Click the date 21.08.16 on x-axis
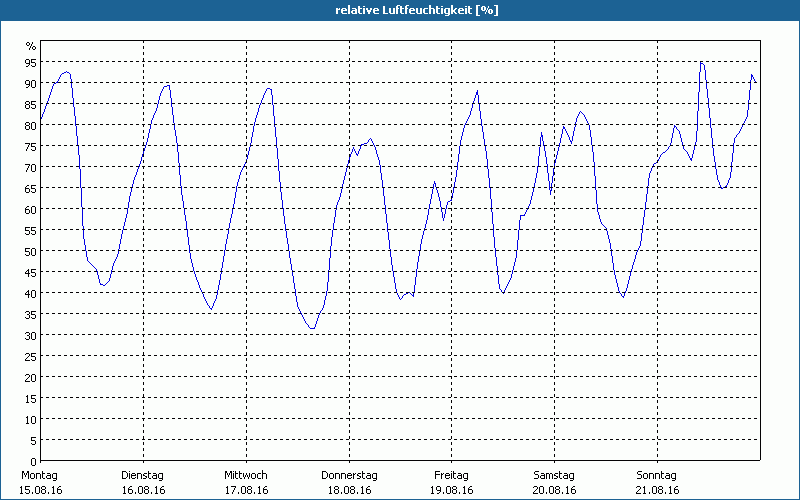Screen dimensions: 800x500 (657, 490)
